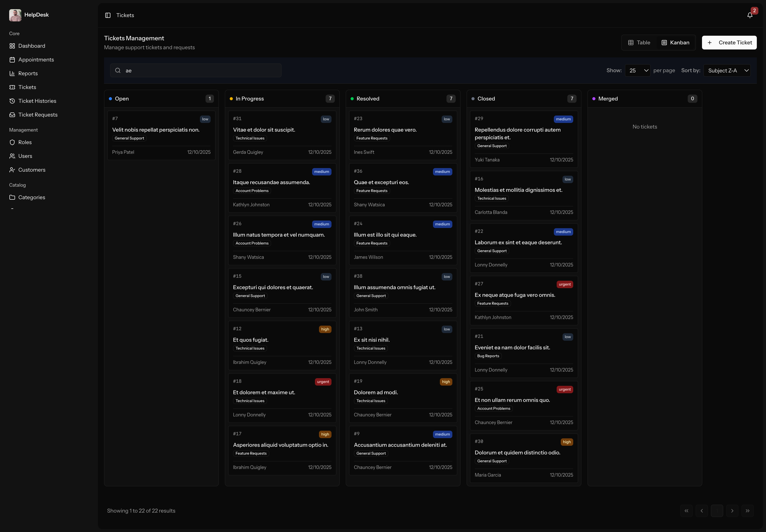Open ticket #23 Rerum dolores quae vero
Screen dimensions: 766x532
(403, 135)
